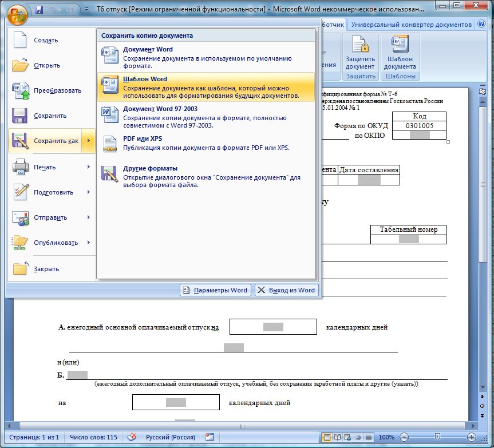Select Создать in the Office menu

click(x=52, y=40)
